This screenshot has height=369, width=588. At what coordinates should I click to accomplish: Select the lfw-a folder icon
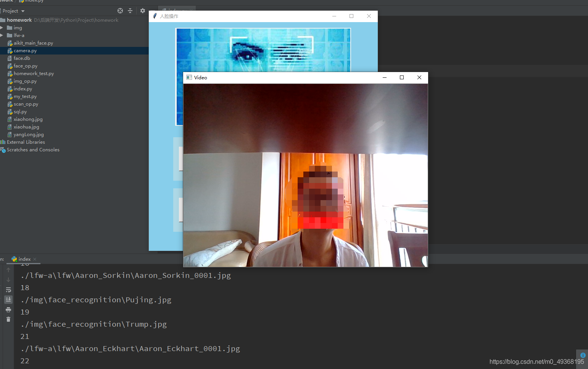click(10, 35)
